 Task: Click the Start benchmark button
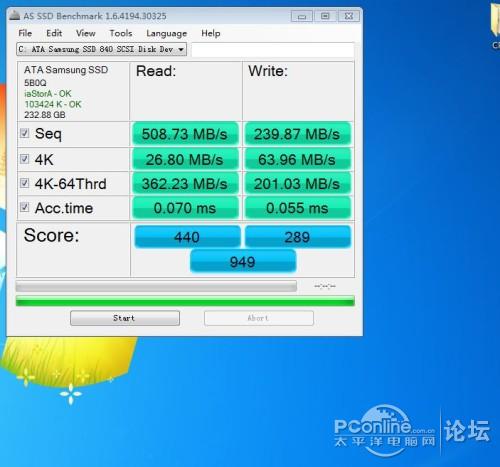pyautogui.click(x=125, y=318)
